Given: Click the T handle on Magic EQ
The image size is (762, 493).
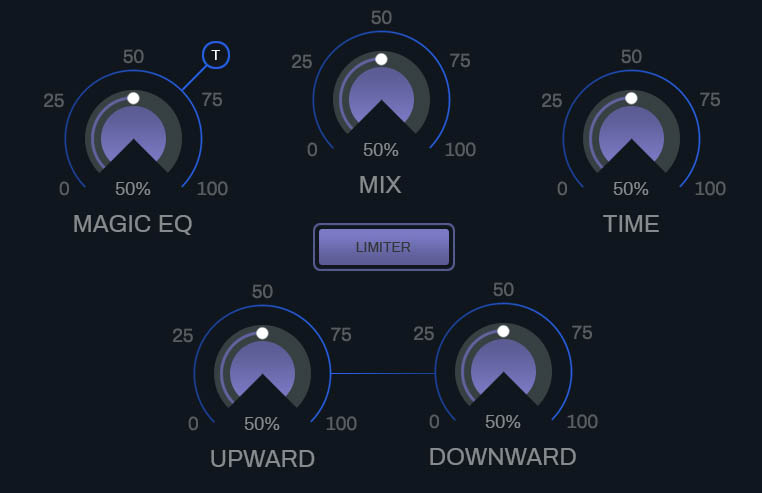Looking at the screenshot, I should [215, 55].
